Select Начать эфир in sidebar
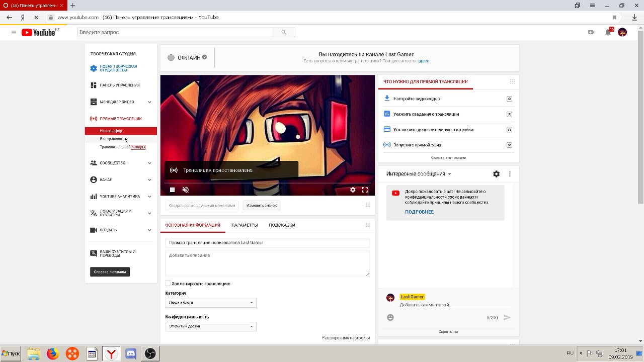 (121, 131)
